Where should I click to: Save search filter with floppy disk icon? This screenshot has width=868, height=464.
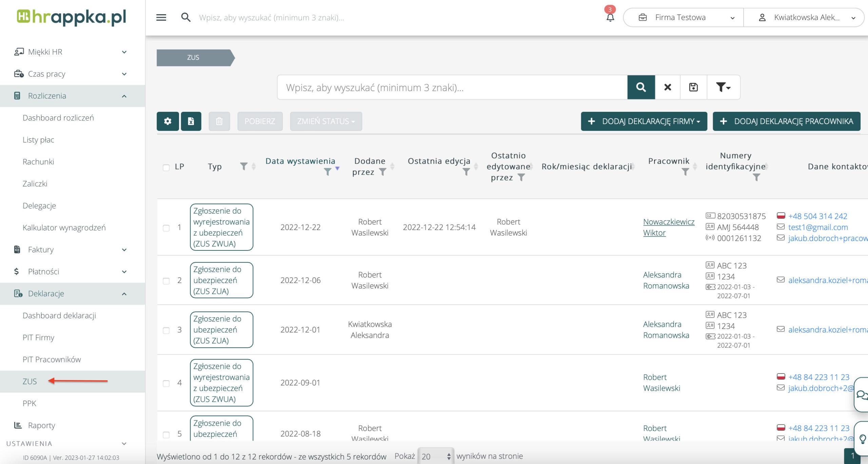pyautogui.click(x=693, y=87)
